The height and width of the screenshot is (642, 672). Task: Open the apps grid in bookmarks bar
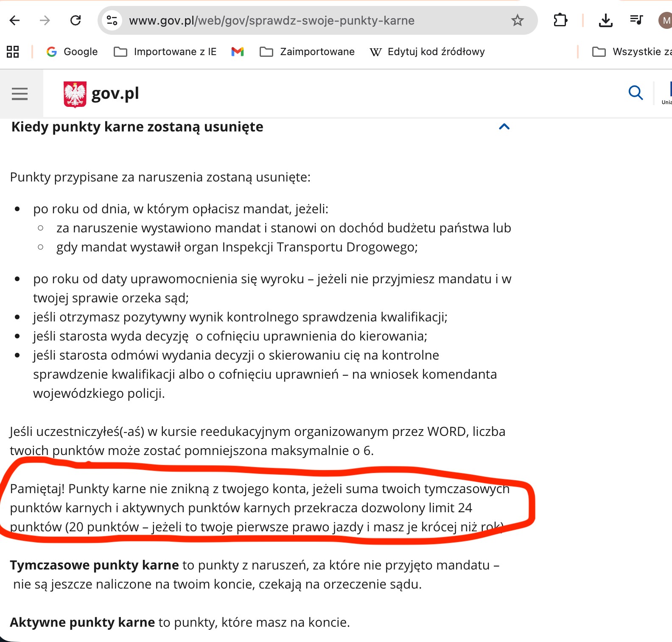tap(13, 52)
